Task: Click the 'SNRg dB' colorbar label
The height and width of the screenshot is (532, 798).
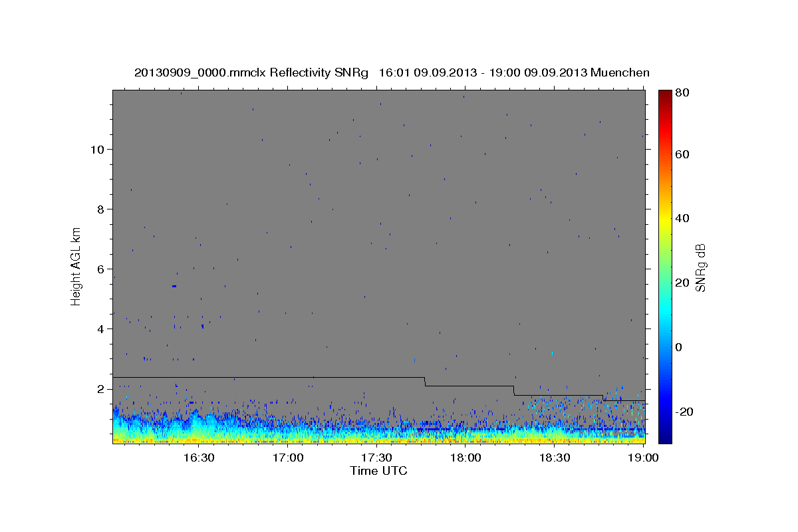Action: tap(700, 268)
